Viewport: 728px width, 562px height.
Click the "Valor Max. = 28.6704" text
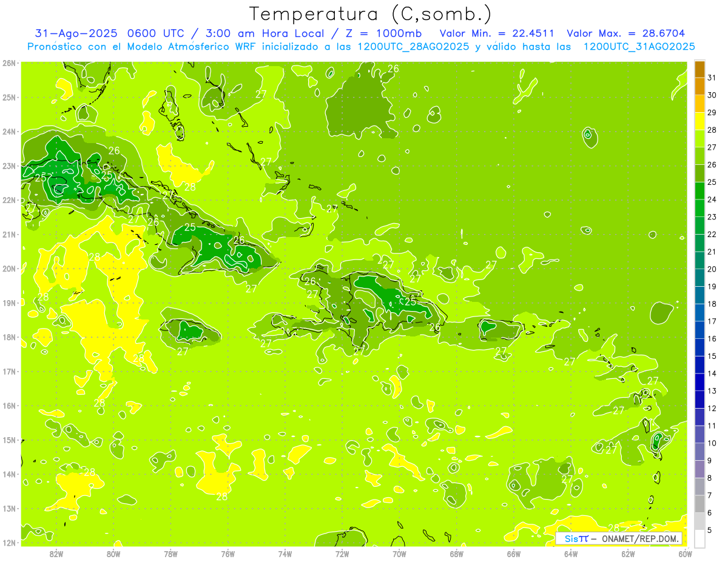(x=626, y=33)
